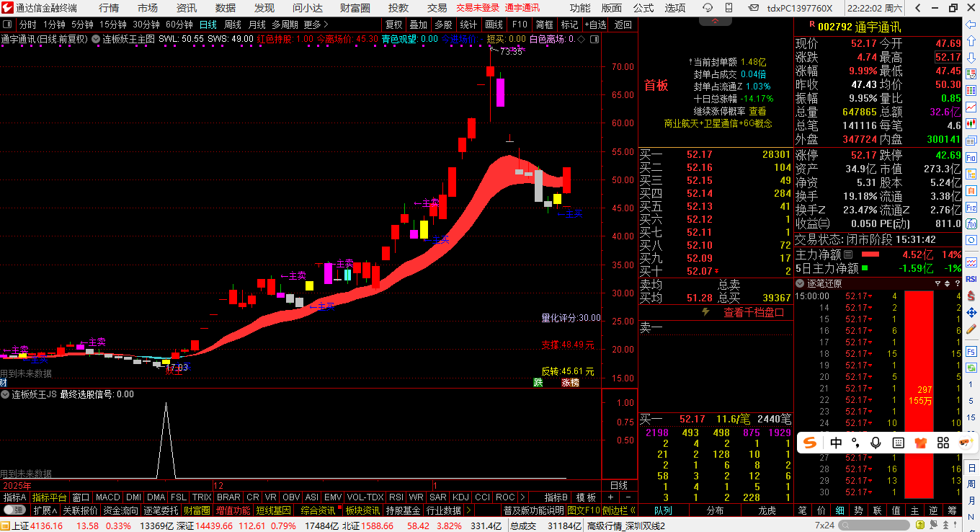
Task: Click the Sogou S logo on input bar
Action: click(x=811, y=443)
